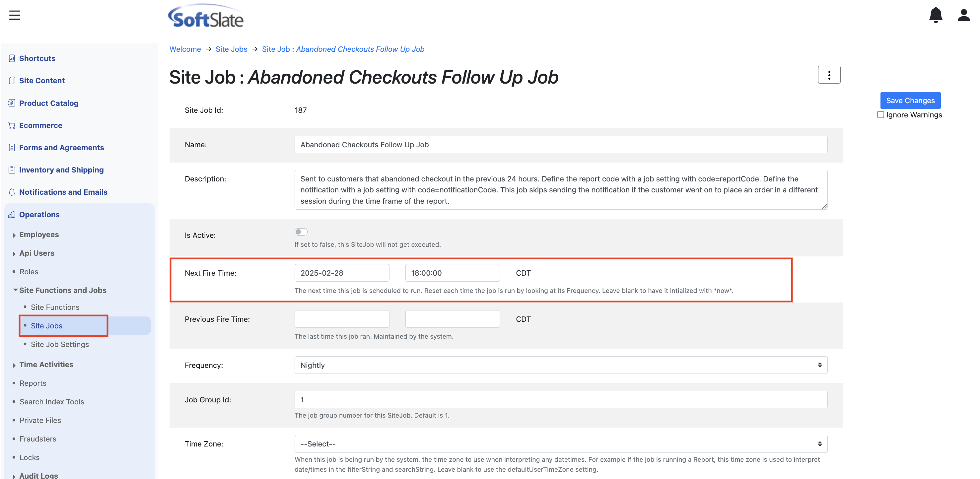The image size is (980, 479).
Task: Open the user account profile icon
Action: pos(963,15)
